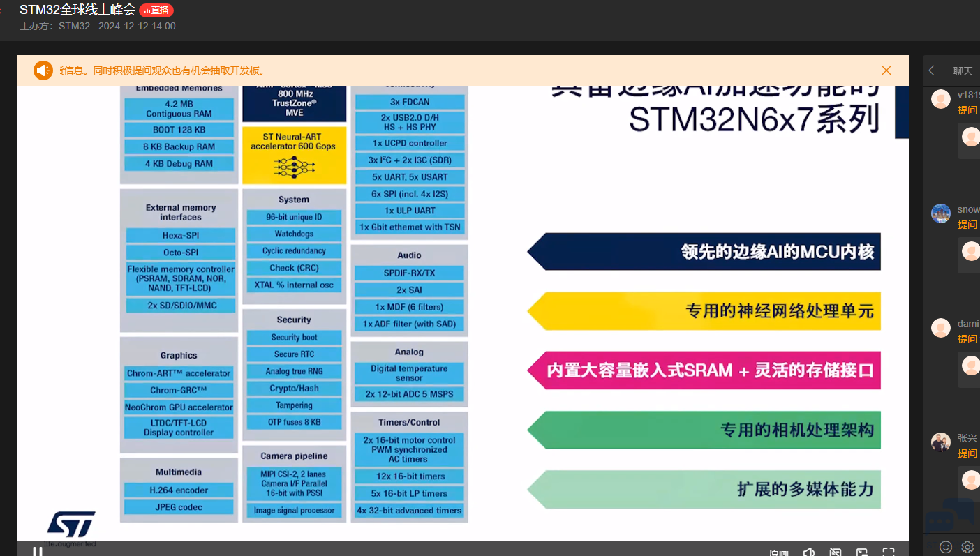The image size is (980, 556).
Task: Click the BOOT 128 KB block
Action: click(x=179, y=130)
